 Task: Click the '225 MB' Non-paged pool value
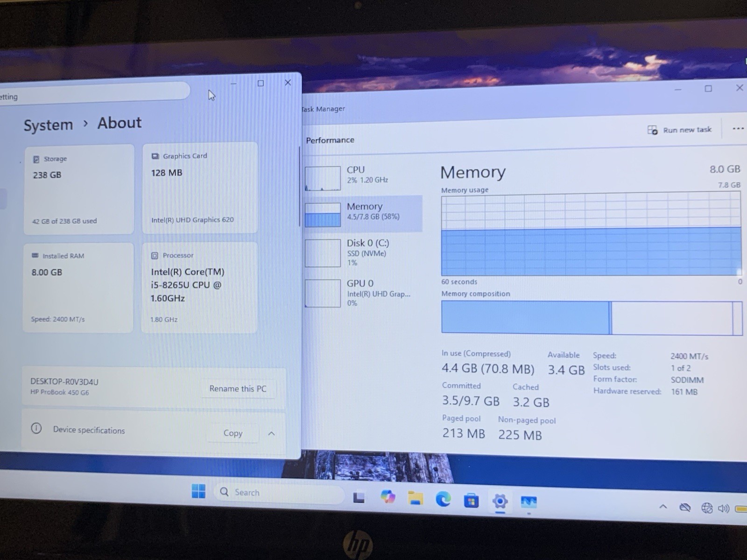pos(520,435)
